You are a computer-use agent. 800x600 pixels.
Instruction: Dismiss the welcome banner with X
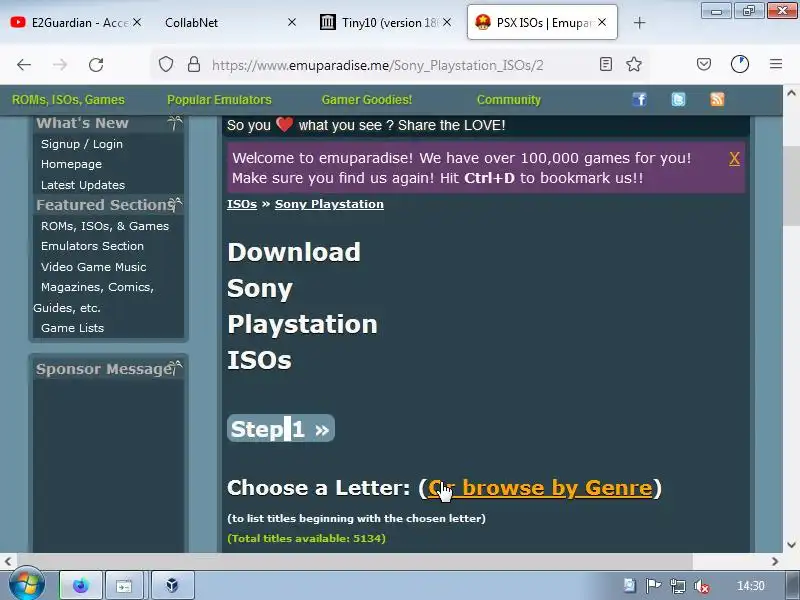[x=734, y=159]
